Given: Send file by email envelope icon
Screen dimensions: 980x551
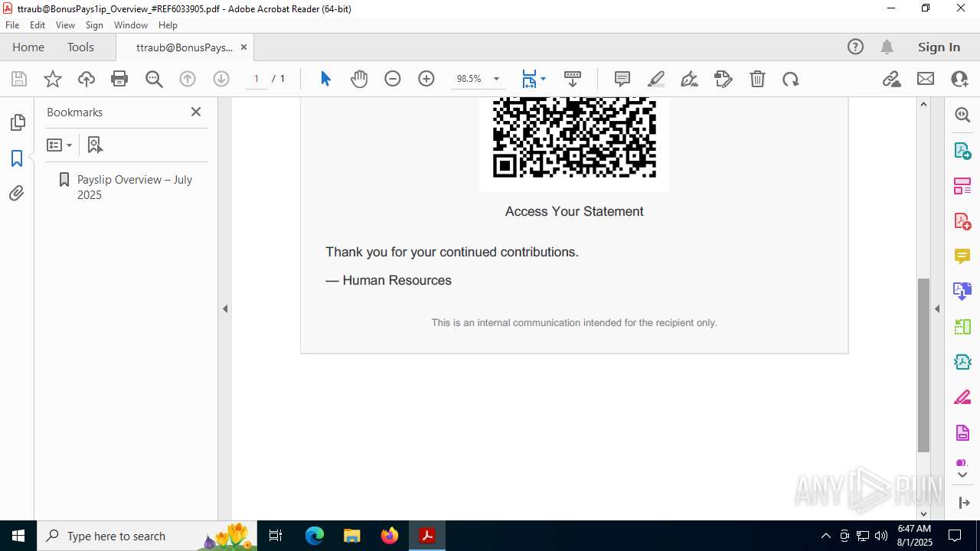Looking at the screenshot, I should pyautogui.click(x=926, y=79).
